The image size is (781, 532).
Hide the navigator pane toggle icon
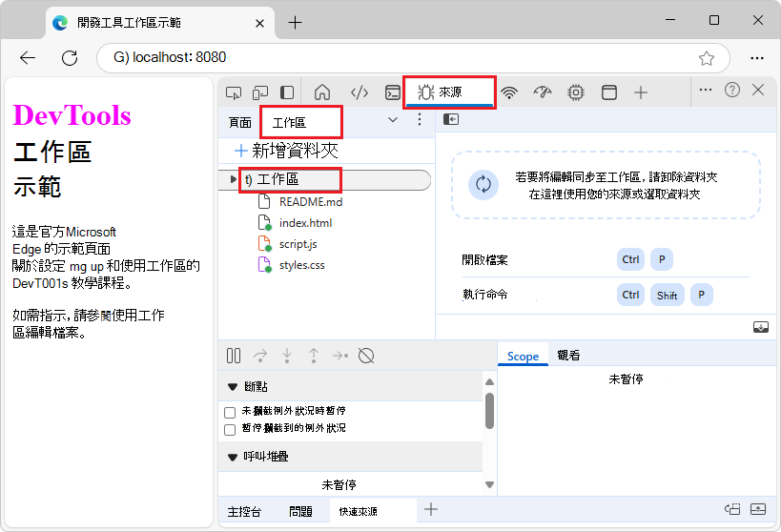pyautogui.click(x=451, y=119)
